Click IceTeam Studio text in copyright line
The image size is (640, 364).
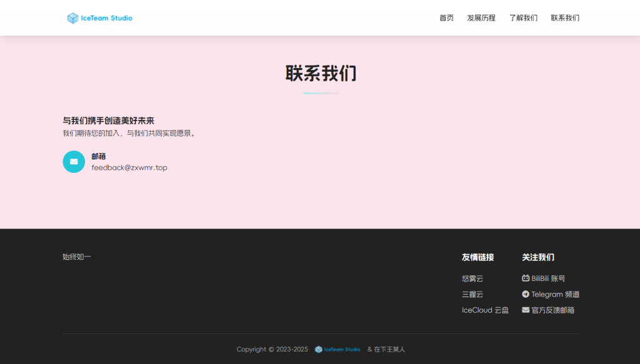(x=342, y=350)
